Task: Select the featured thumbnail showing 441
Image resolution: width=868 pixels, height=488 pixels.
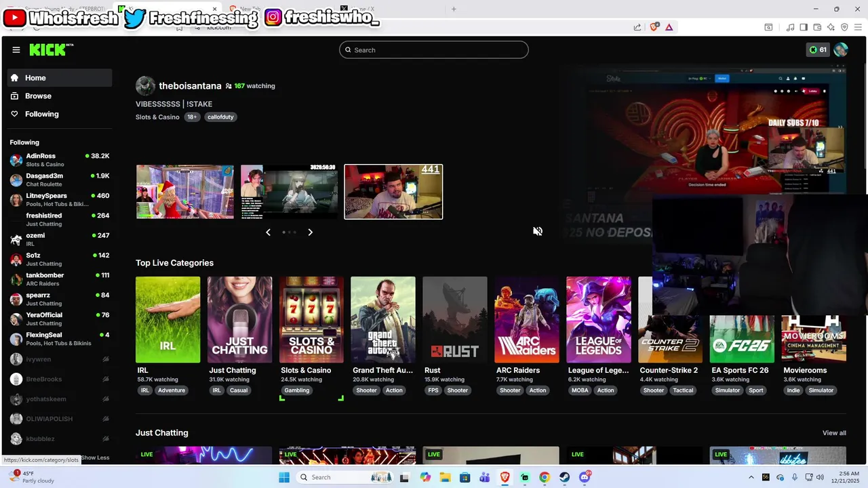Action: tap(393, 192)
